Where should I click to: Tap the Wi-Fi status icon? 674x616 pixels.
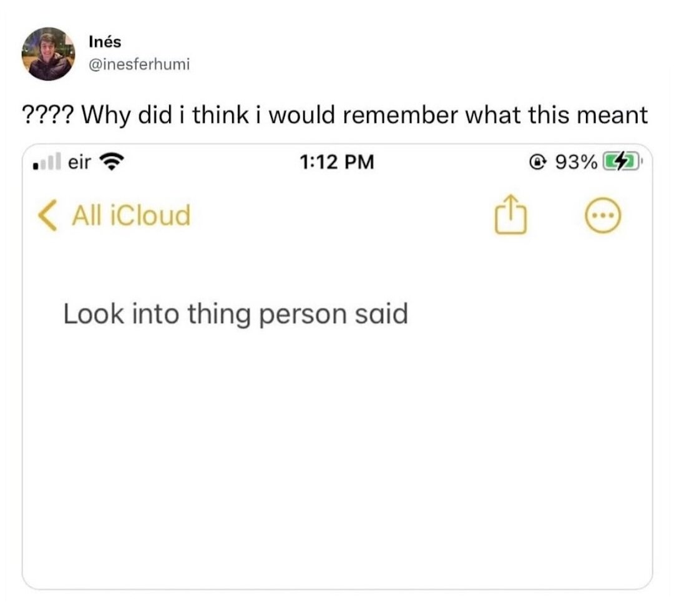click(x=112, y=163)
